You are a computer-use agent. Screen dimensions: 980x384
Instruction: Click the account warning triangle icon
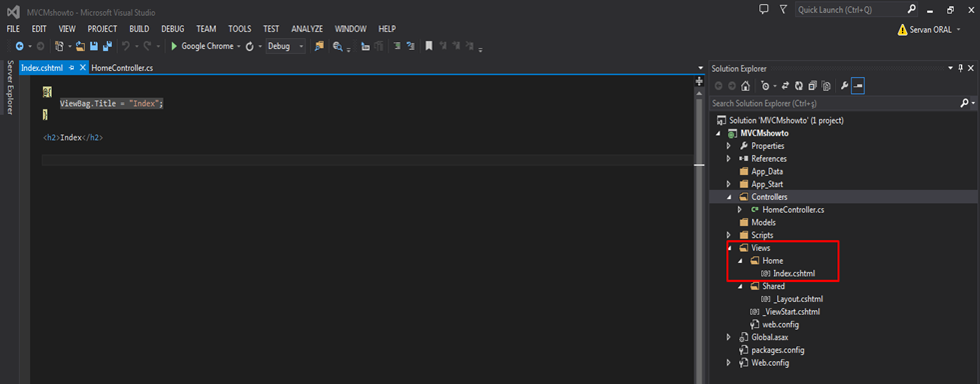[902, 29]
